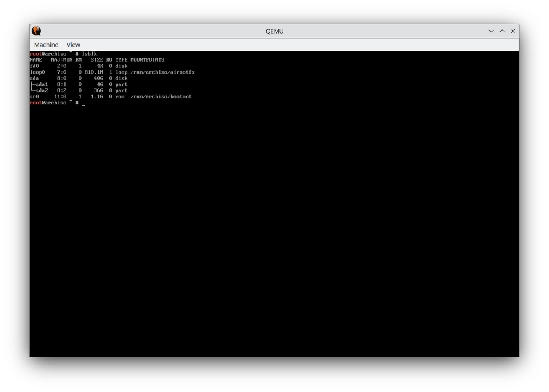Click the MOUNTPOINTS column header
The height and width of the screenshot is (392, 549).
click(147, 59)
